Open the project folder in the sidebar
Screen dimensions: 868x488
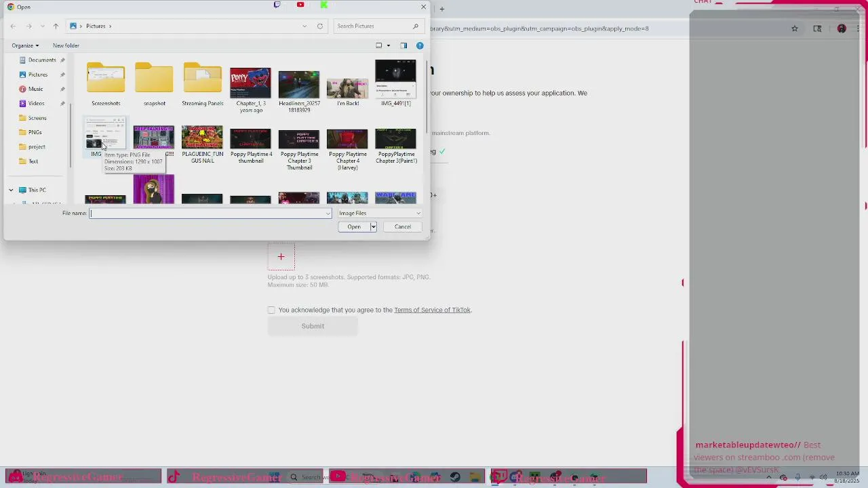pos(37,147)
